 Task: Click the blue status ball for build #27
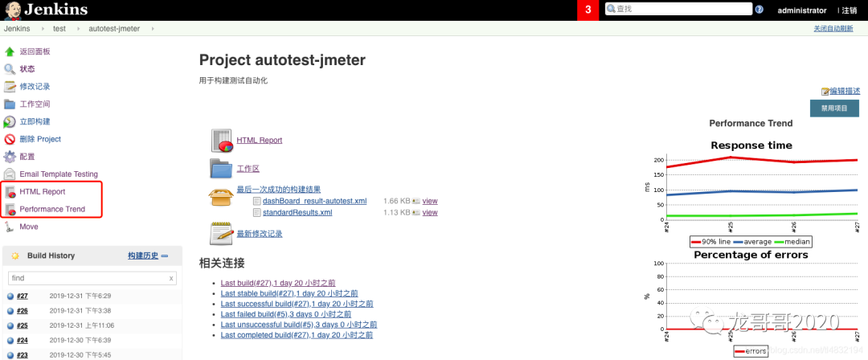pyautogui.click(x=10, y=297)
